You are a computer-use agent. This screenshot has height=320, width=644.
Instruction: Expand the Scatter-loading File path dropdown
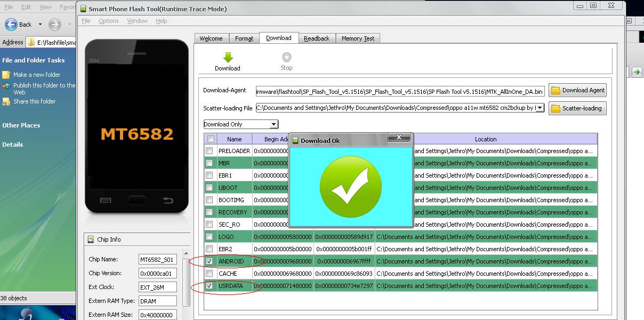(540, 108)
